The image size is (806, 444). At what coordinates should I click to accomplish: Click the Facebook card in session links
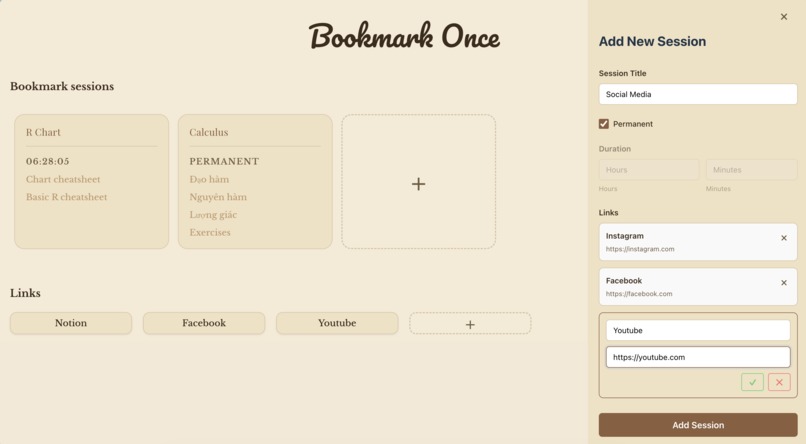[x=698, y=286]
